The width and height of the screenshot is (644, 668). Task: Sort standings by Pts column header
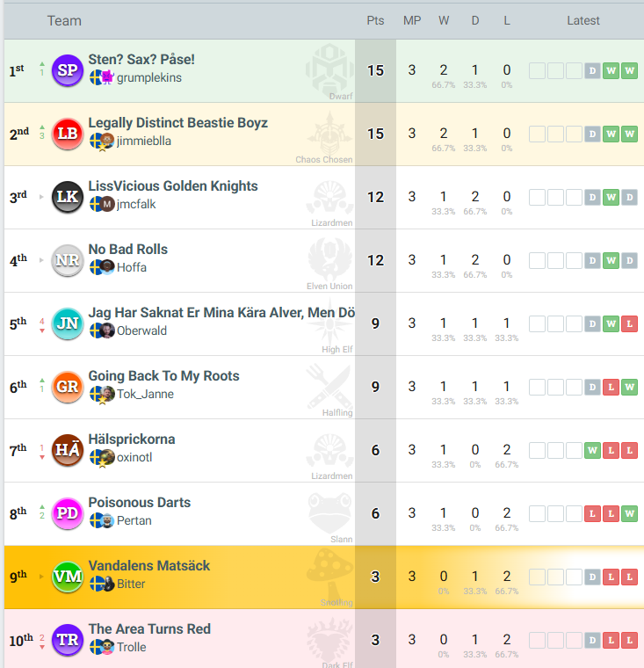coord(375,20)
